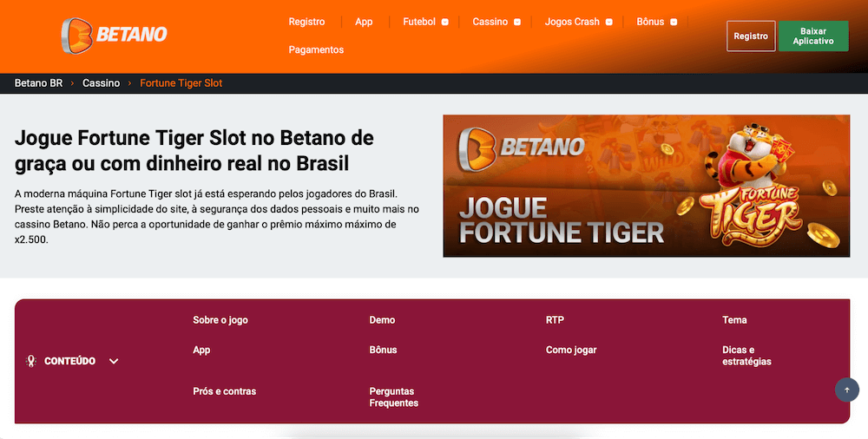Click the outlined Registro button

tap(751, 36)
